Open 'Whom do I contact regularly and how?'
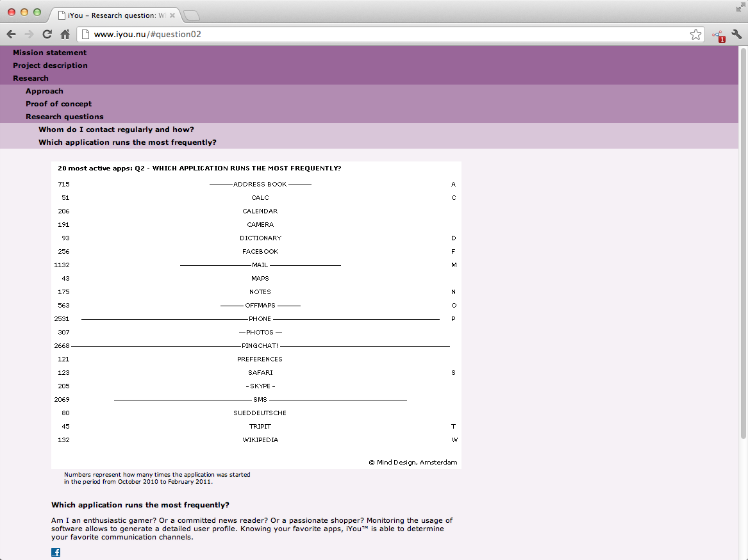The height and width of the screenshot is (560, 748). point(116,129)
